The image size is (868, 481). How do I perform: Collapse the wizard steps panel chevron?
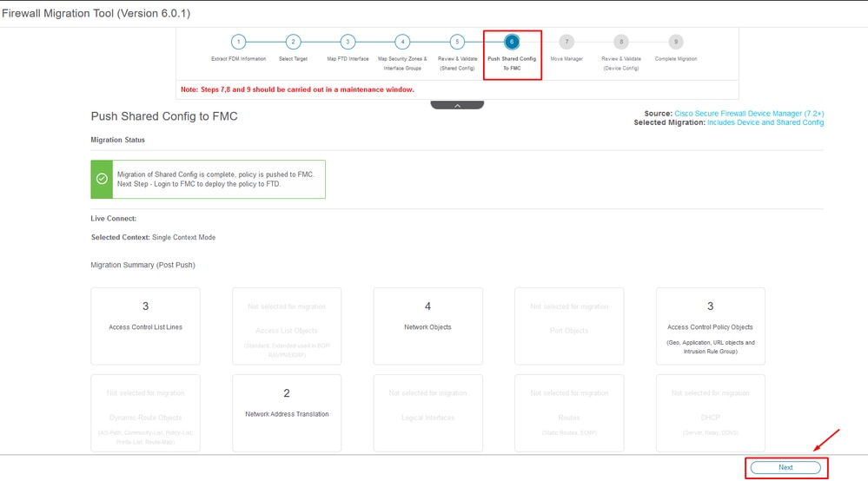(x=457, y=105)
